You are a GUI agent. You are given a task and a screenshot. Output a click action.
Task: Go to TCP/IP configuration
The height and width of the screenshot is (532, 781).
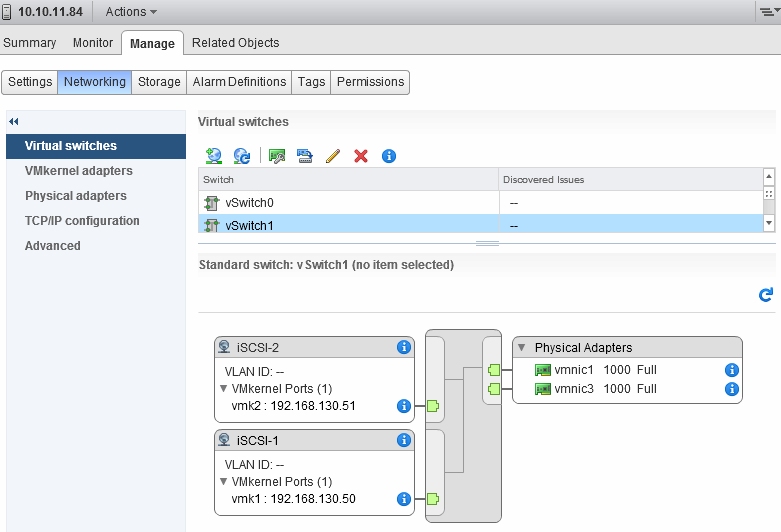(82, 221)
